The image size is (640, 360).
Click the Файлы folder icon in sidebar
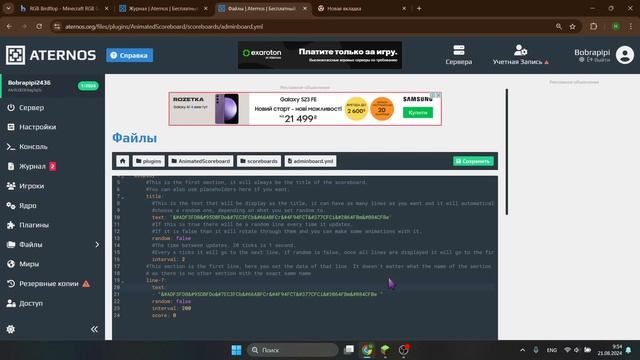click(11, 244)
